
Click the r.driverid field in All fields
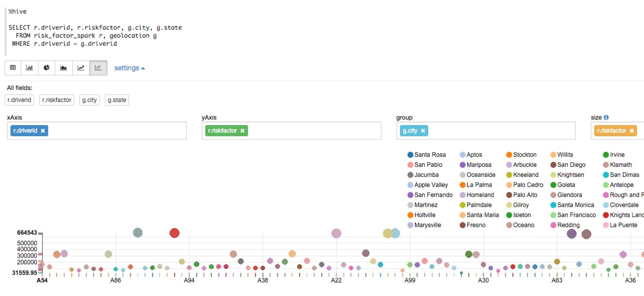pos(19,100)
